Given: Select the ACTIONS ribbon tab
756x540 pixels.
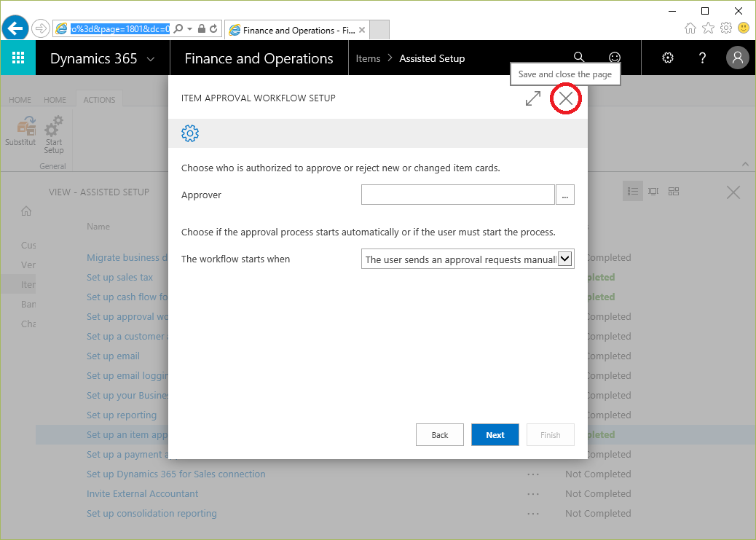Looking at the screenshot, I should click(x=99, y=99).
